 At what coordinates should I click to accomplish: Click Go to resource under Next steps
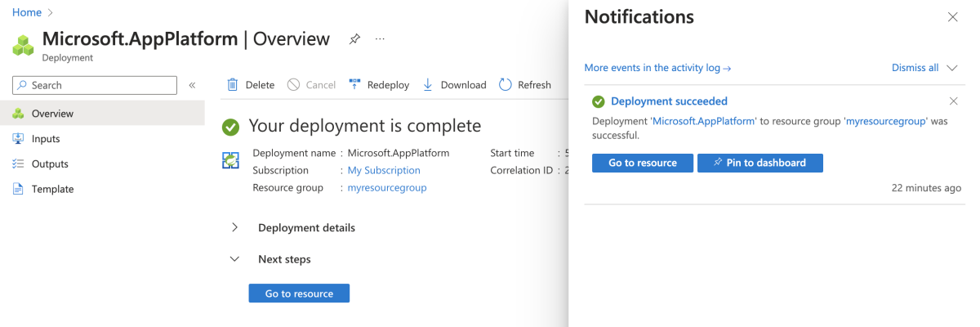pyautogui.click(x=299, y=293)
